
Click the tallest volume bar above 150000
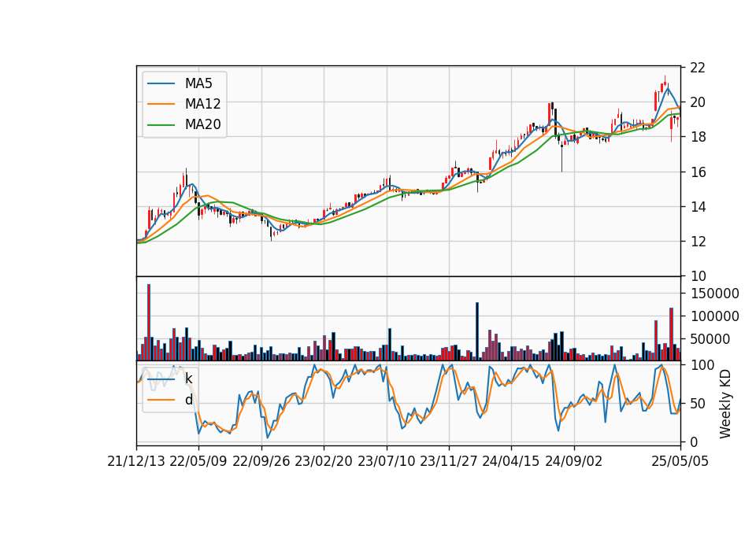[149, 323]
